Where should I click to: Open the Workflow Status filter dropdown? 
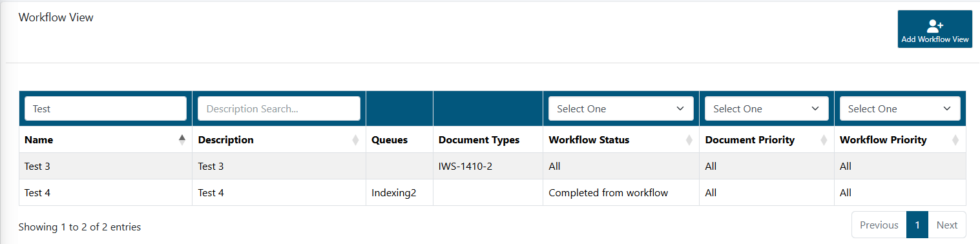point(621,108)
